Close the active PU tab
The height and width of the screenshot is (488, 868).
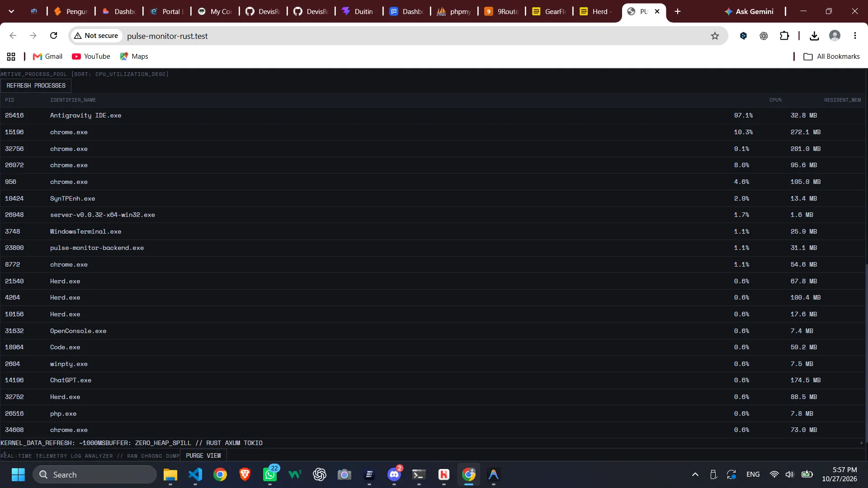point(657,11)
